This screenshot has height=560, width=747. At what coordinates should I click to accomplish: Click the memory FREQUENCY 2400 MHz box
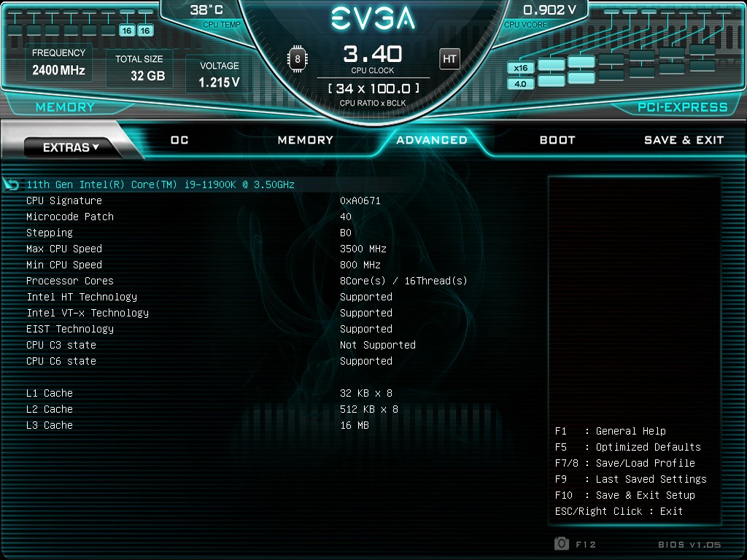pos(58,63)
